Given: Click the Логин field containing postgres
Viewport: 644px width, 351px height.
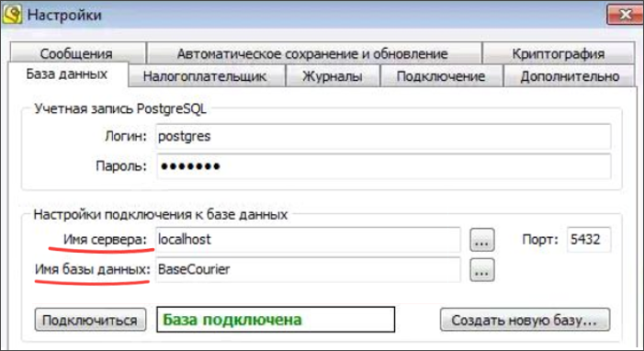Looking at the screenshot, I should 384,137.
